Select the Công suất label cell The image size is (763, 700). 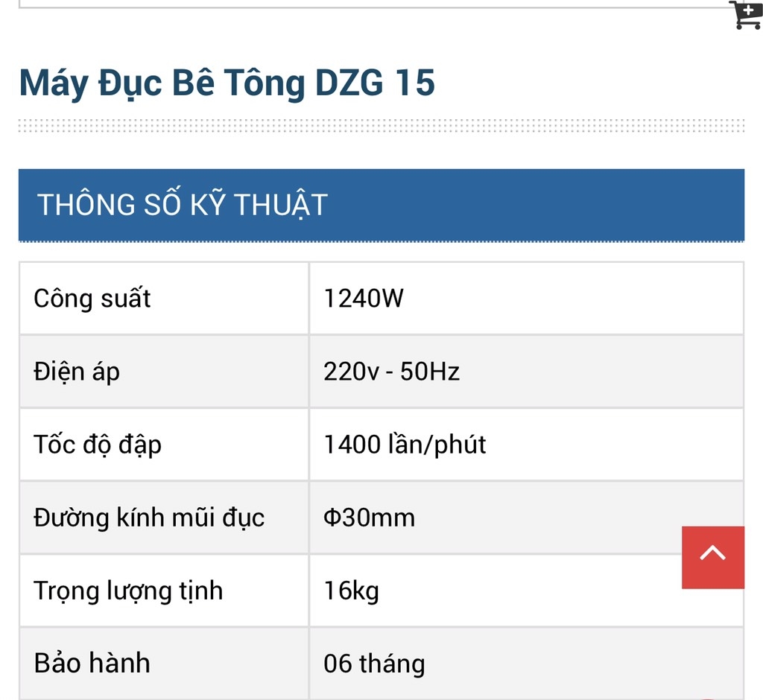tap(164, 298)
